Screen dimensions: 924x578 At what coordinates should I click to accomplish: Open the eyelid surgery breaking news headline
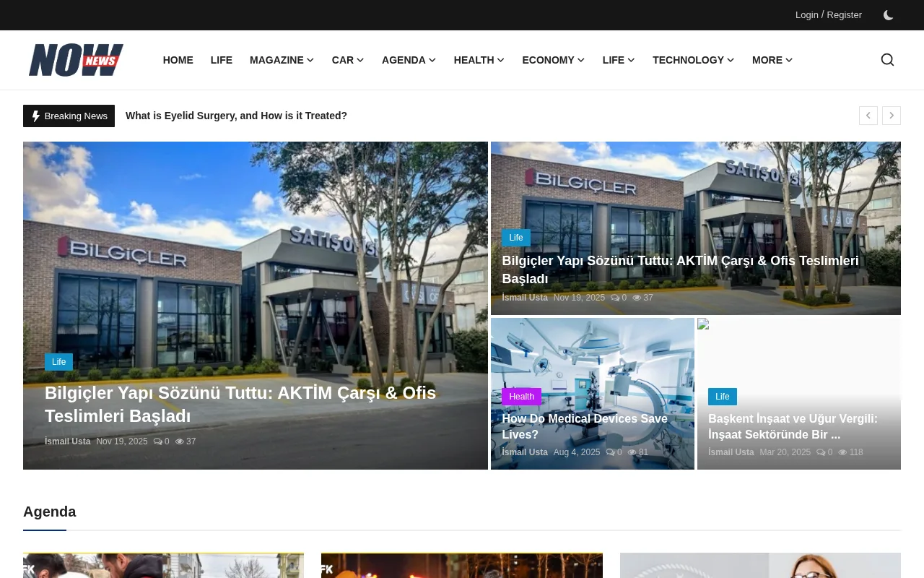[x=236, y=116]
